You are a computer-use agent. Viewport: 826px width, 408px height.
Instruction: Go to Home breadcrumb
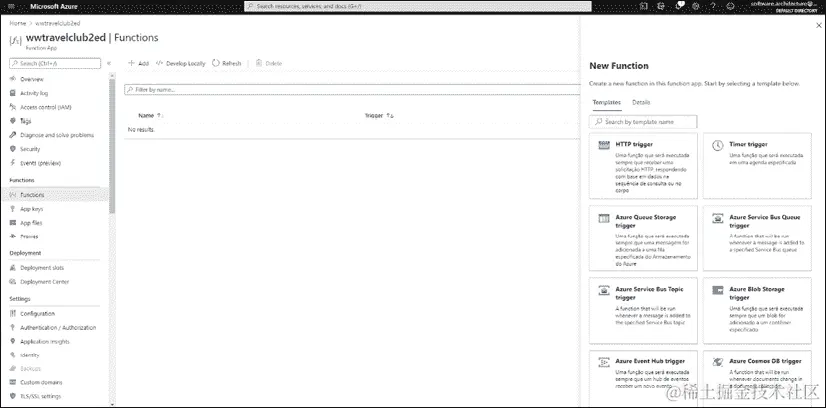tap(17, 23)
